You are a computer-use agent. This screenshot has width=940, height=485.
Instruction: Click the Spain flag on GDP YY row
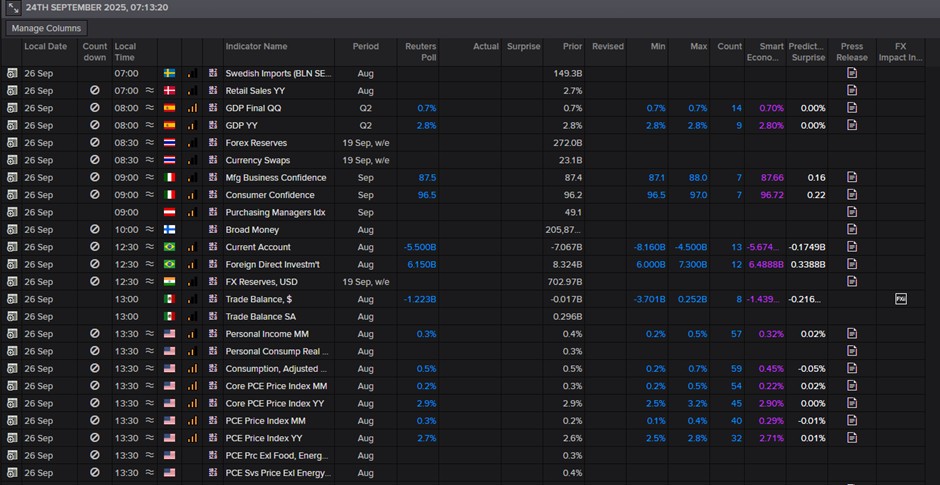tap(169, 125)
